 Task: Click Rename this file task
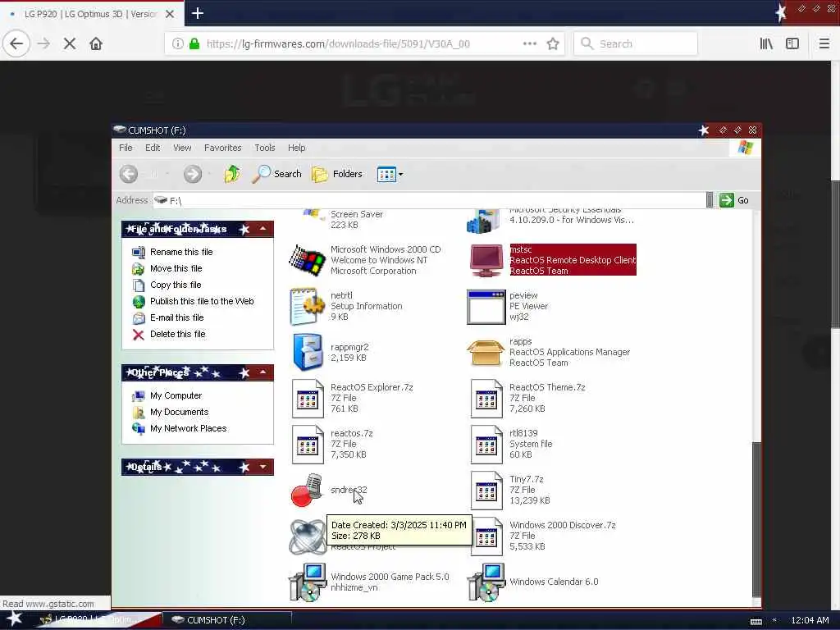tap(181, 252)
